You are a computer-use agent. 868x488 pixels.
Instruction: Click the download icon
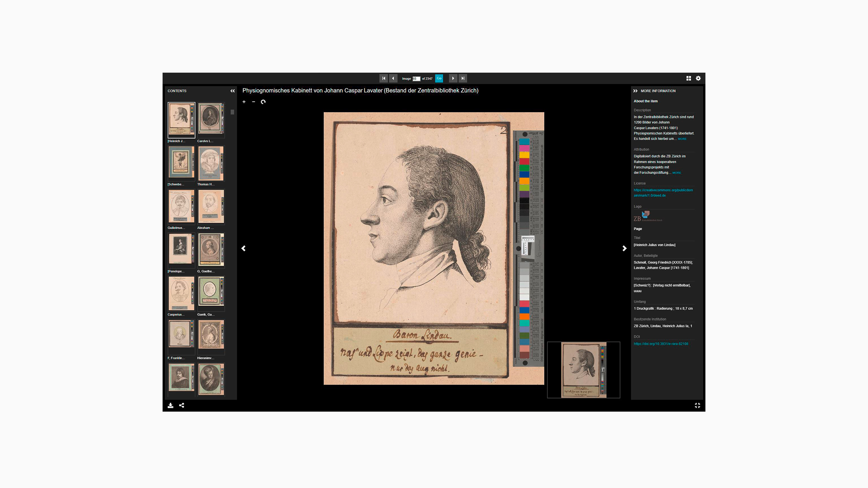click(170, 405)
